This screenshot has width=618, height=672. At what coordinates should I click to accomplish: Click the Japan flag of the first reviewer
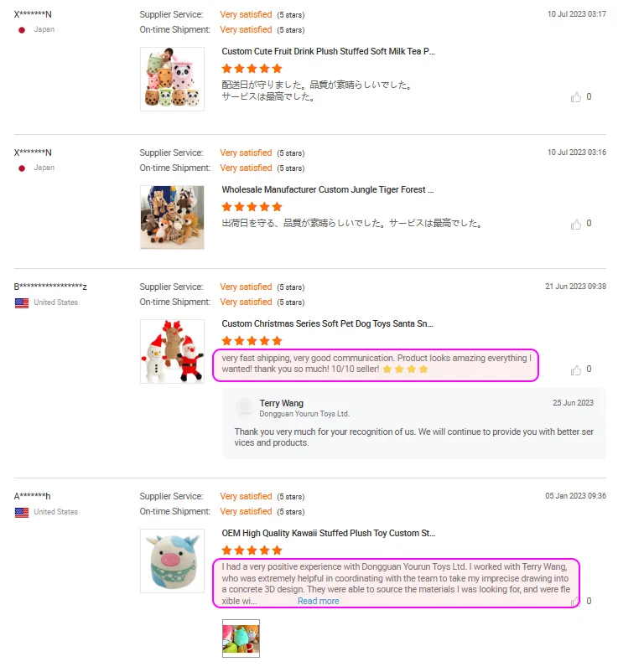tap(22, 30)
